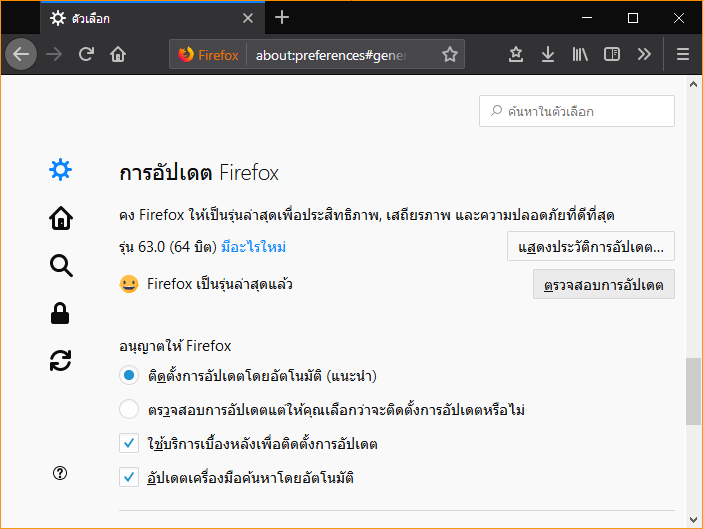This screenshot has height=529, width=703.
Task: Open the Downloads arrow icon
Action: click(x=548, y=54)
